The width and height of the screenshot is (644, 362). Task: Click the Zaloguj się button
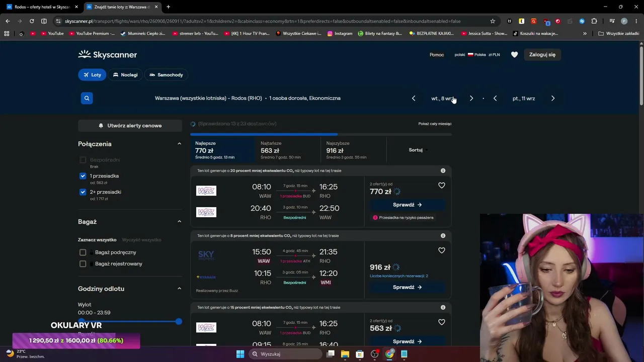pos(542,55)
